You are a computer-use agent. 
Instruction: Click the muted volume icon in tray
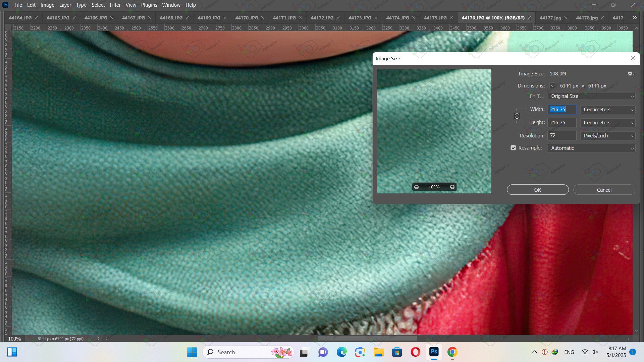click(595, 352)
